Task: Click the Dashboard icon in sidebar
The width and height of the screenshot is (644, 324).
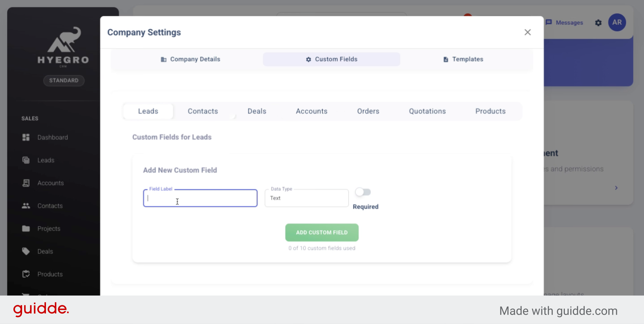Action: (x=26, y=137)
